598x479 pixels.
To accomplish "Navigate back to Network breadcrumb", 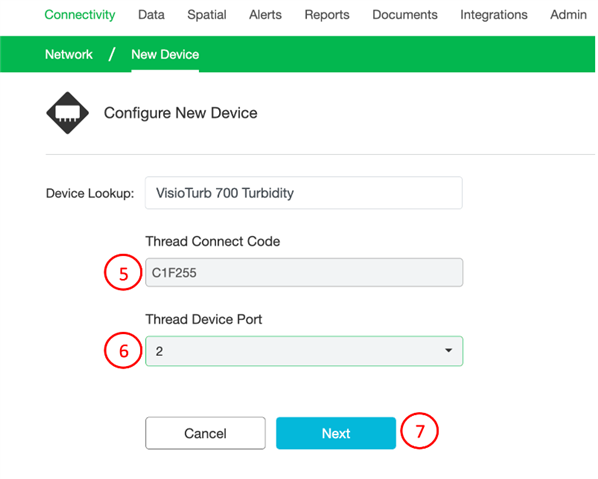I will [x=69, y=55].
